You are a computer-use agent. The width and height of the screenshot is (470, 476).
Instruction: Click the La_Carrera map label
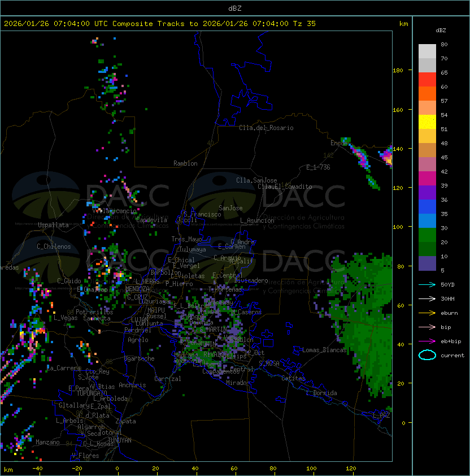coord(63,368)
